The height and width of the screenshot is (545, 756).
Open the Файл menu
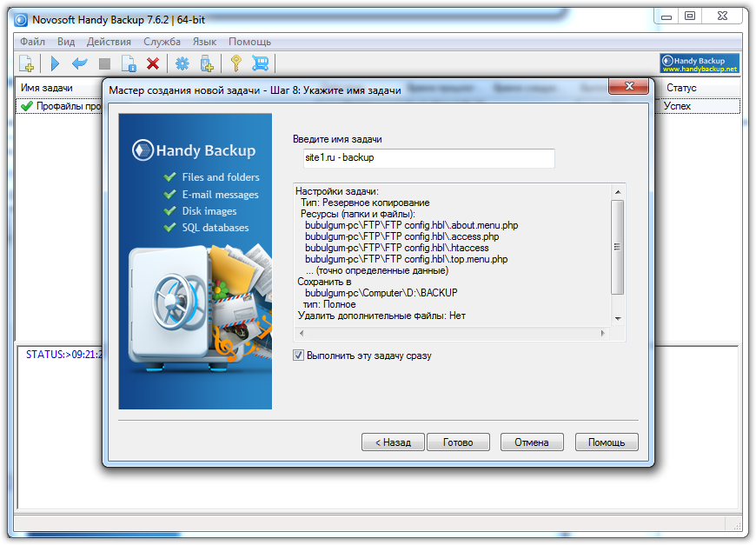pyautogui.click(x=32, y=42)
